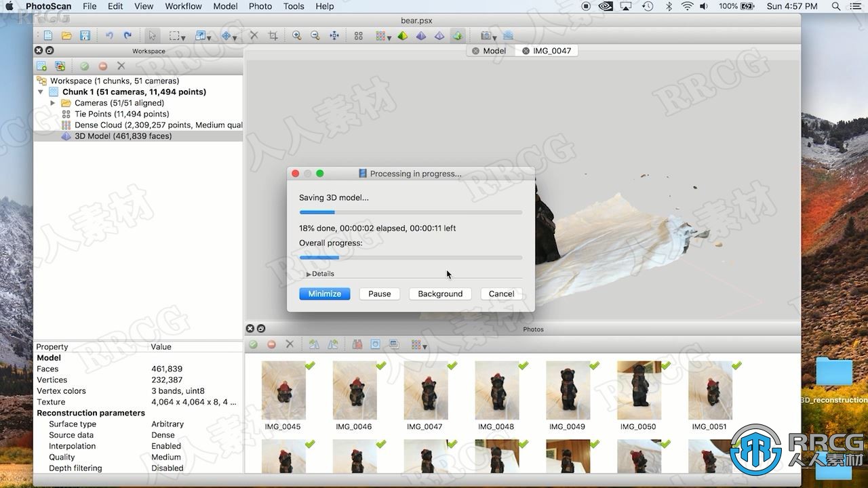Screen dimensions: 868x488
Task: Open the Photo menu
Action: coord(260,6)
